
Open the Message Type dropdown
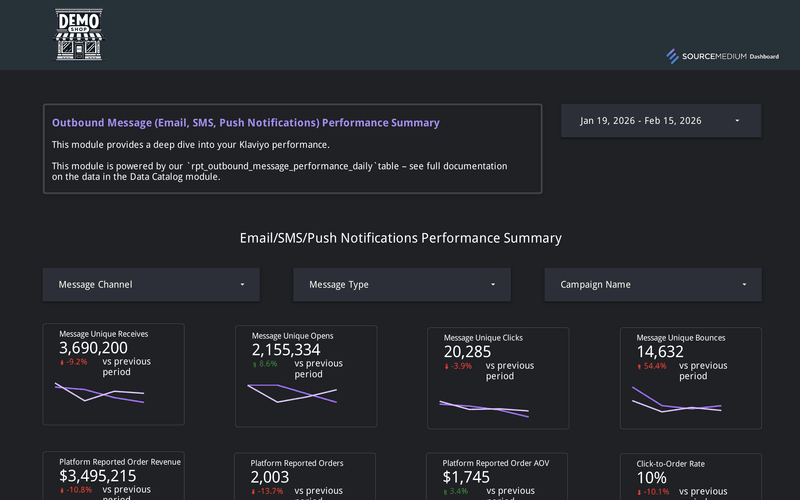401,285
